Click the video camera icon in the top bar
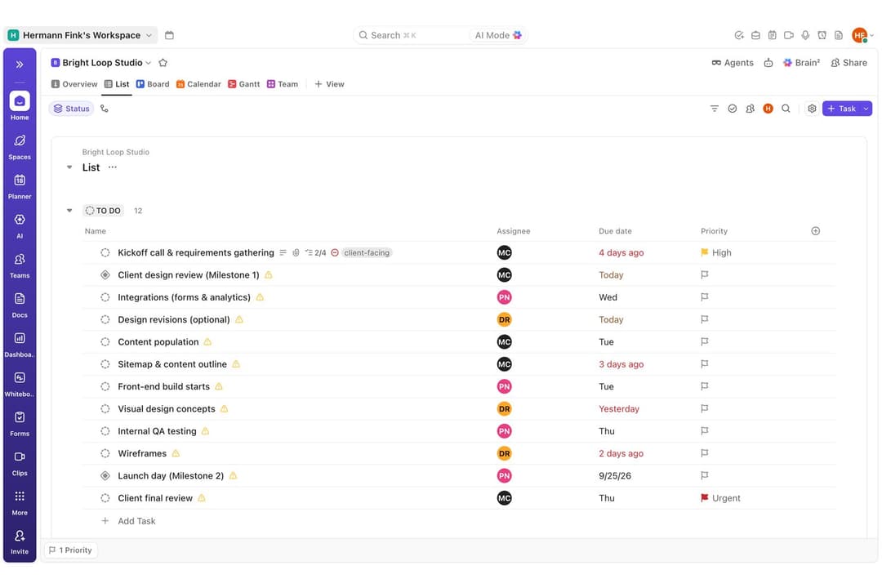The image size is (882, 588). tap(789, 35)
